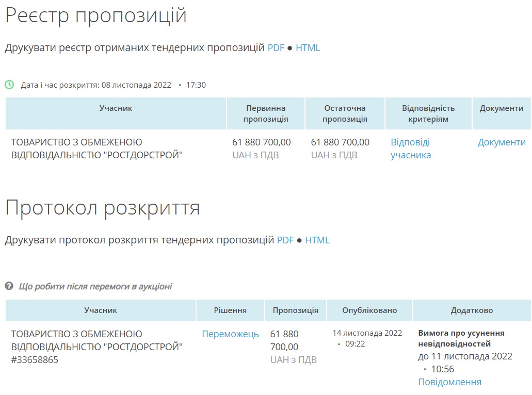
Task: Click participant name with #33658865
Action: [96, 347]
